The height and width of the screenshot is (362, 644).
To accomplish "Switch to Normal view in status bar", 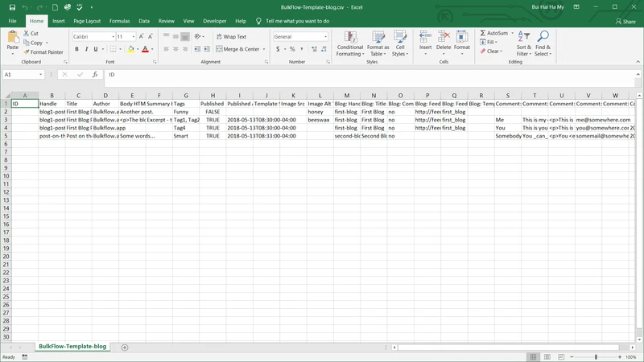I will coord(533,356).
